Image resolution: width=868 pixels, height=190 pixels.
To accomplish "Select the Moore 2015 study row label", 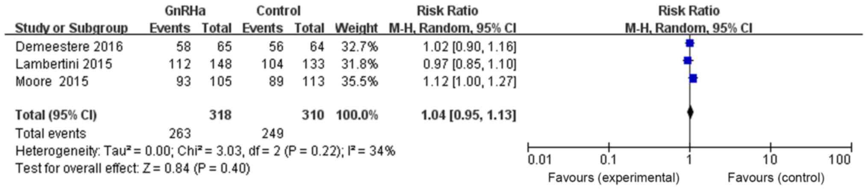I will click(x=52, y=81).
